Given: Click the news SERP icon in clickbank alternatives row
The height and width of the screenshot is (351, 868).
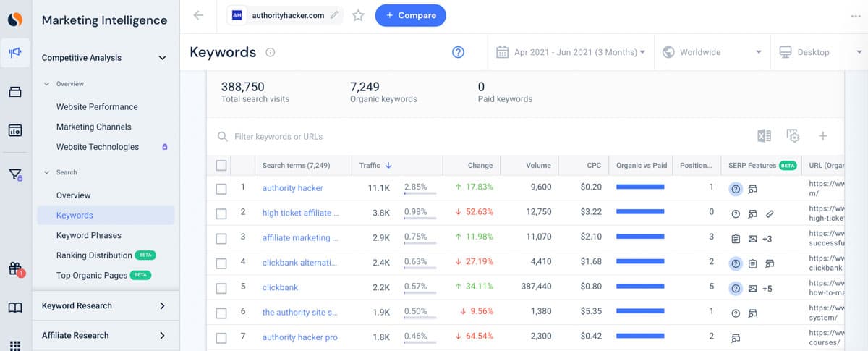Looking at the screenshot, I should click(752, 263).
